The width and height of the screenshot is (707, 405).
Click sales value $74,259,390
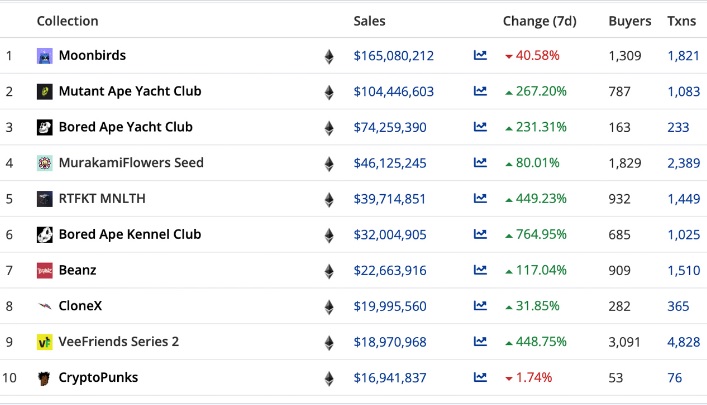click(390, 128)
